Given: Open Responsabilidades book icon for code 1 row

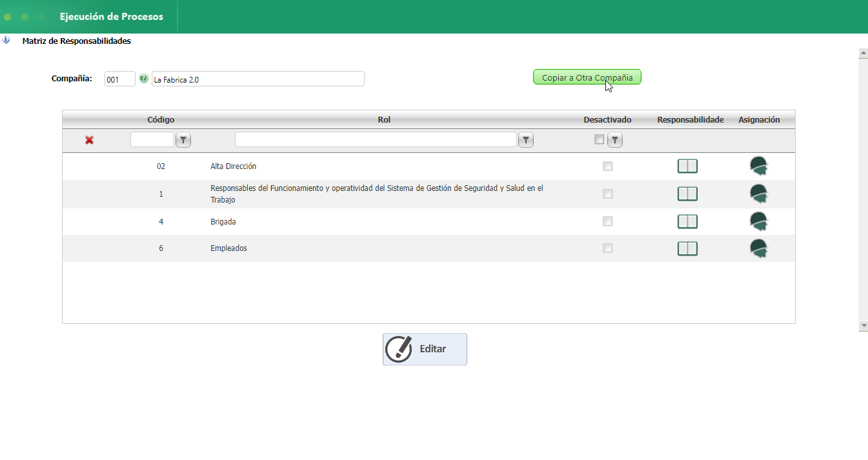Looking at the screenshot, I should pos(687,194).
